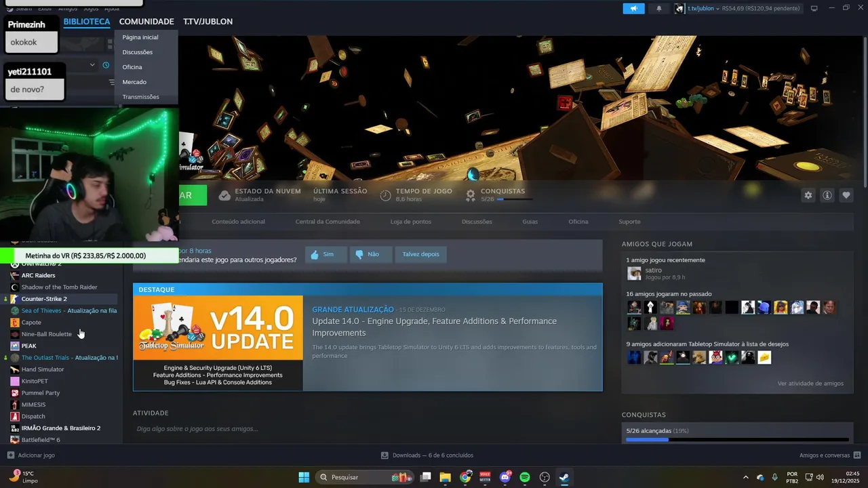The height and width of the screenshot is (488, 868).
Task: Click the thumbs up Sim icon
Action: 314,255
